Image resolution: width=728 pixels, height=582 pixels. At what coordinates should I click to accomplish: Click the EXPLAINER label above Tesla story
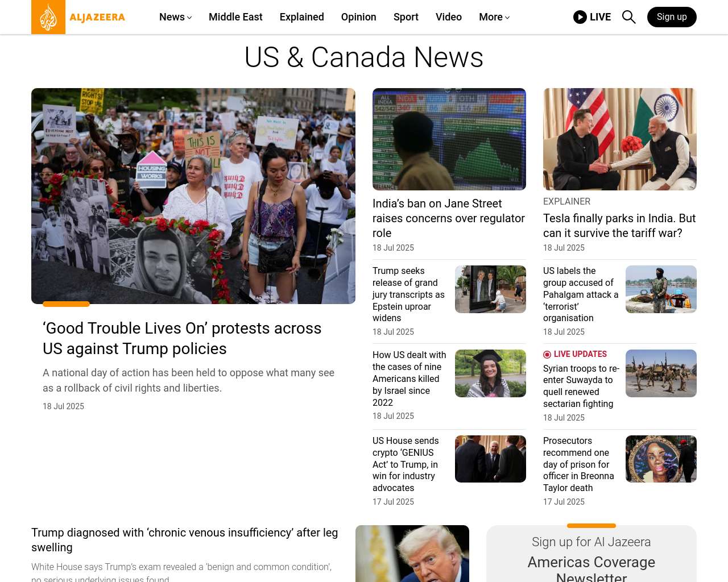(566, 201)
